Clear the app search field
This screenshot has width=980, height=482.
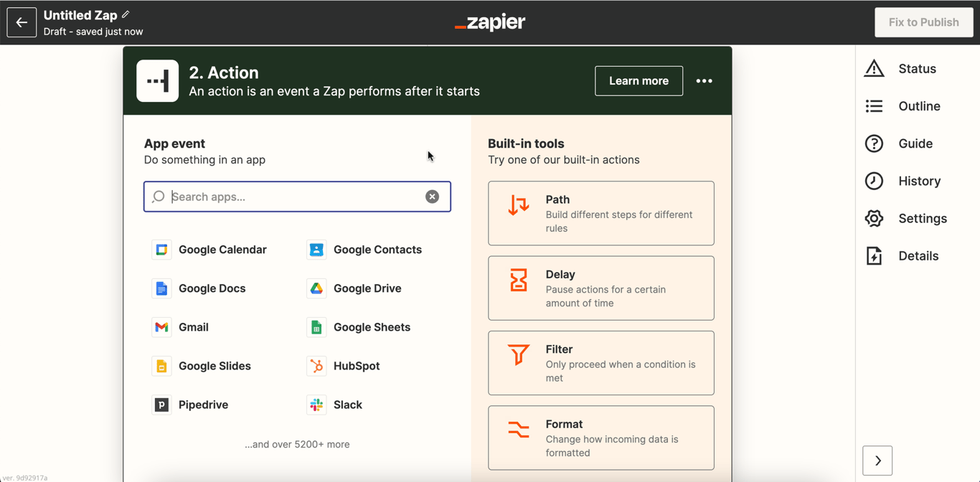[432, 197]
